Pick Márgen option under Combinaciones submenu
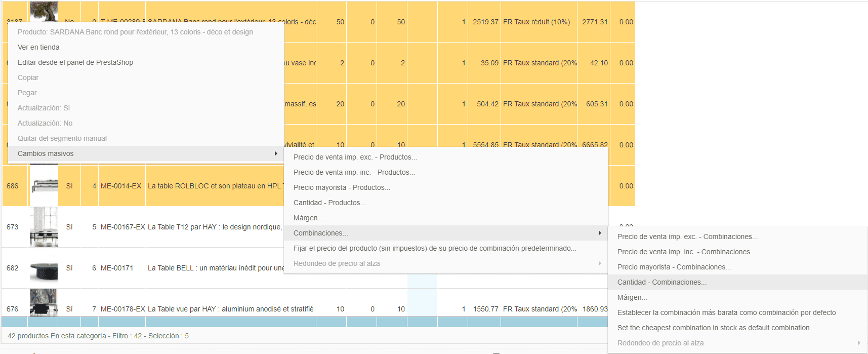The height and width of the screenshot is (354, 868). (632, 297)
